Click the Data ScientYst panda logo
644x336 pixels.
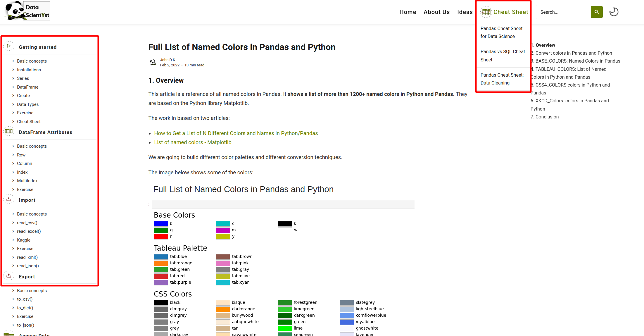pyautogui.click(x=27, y=11)
